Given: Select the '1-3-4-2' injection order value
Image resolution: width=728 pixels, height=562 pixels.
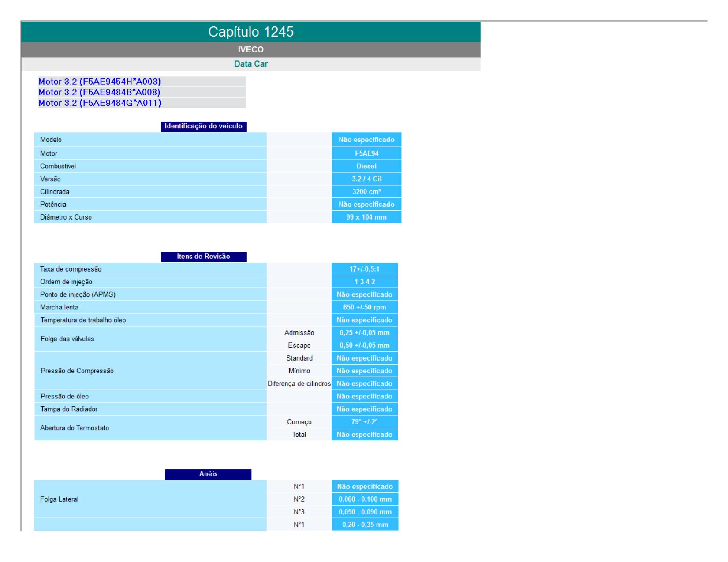Looking at the screenshot, I should pyautogui.click(x=365, y=282).
